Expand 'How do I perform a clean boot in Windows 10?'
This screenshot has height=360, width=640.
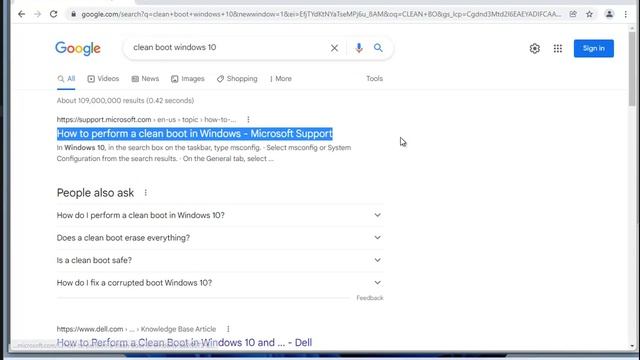click(x=220, y=215)
